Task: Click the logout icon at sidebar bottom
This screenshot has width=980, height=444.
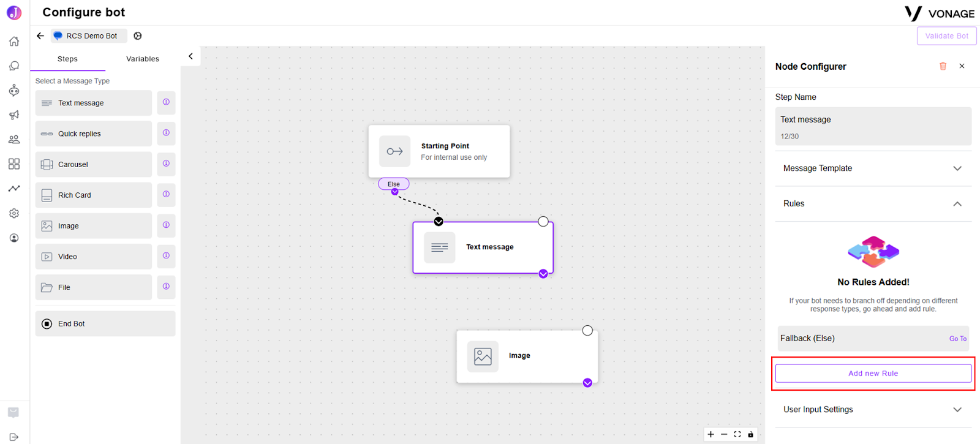Action: pos(13,437)
